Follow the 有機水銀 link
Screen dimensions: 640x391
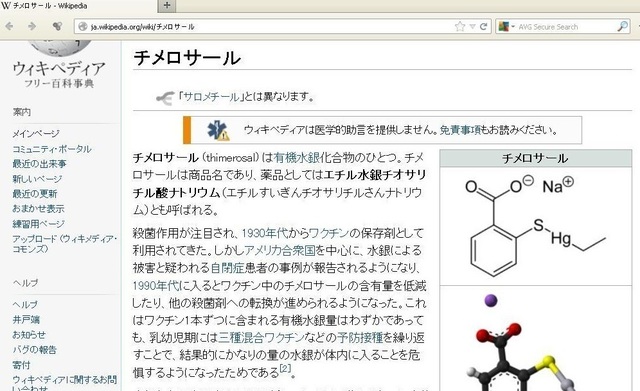(x=296, y=157)
